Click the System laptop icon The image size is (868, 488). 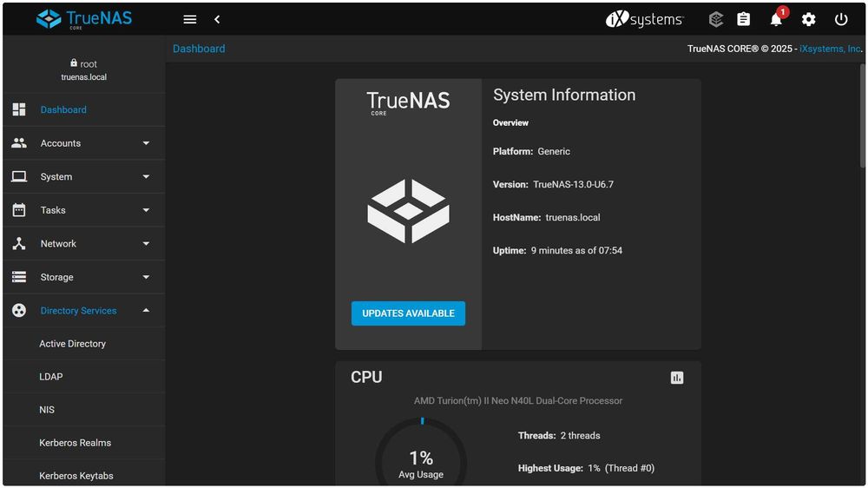pos(19,176)
